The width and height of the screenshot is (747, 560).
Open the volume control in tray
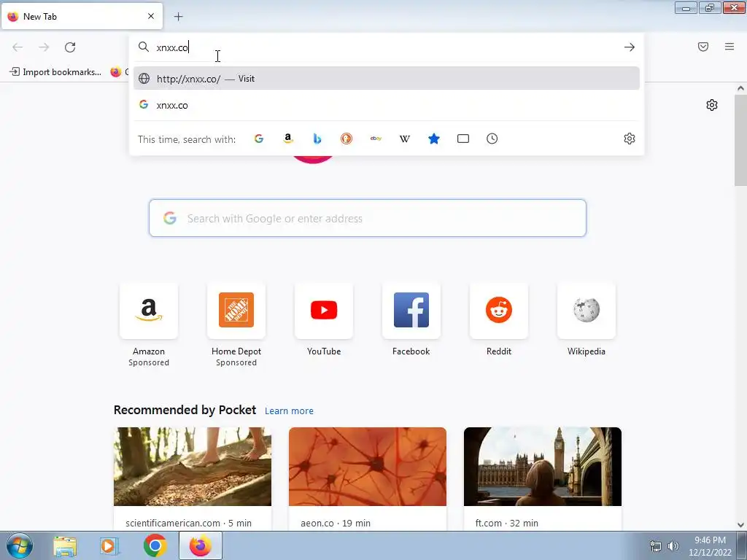click(673, 546)
